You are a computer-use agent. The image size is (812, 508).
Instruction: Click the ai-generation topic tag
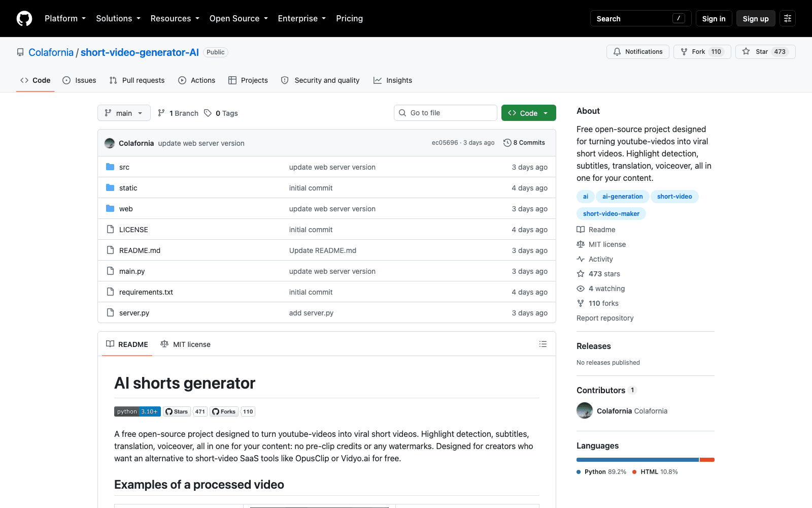point(622,196)
